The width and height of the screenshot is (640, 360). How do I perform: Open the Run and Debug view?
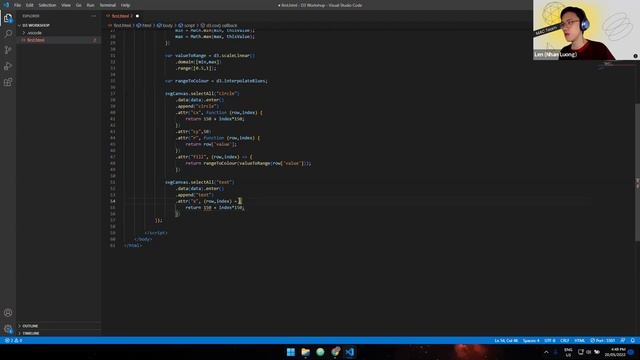(8, 66)
